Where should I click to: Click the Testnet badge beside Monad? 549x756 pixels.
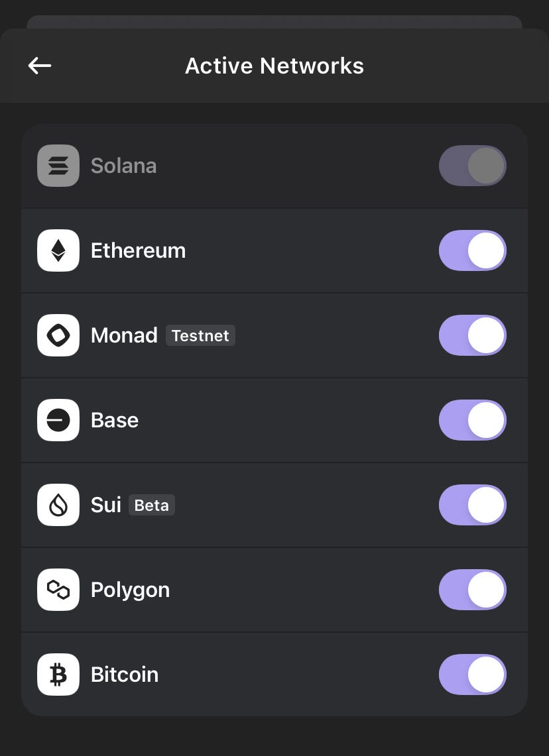[200, 336]
